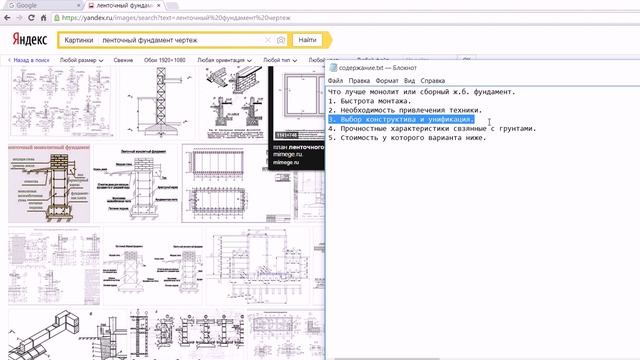Open thumbnail comparing two brick foundation sections

click(x=153, y=266)
